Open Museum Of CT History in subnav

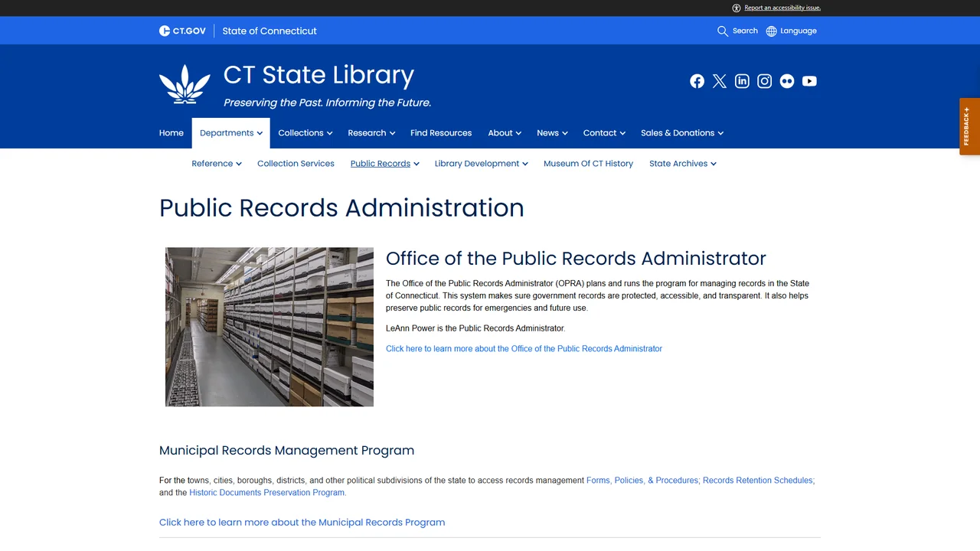pos(588,164)
